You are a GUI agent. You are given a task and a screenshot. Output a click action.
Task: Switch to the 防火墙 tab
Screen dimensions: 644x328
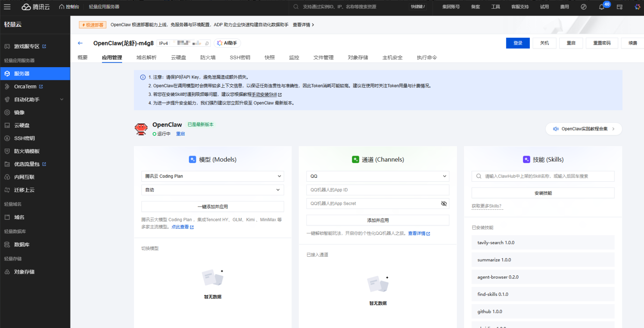pos(208,57)
